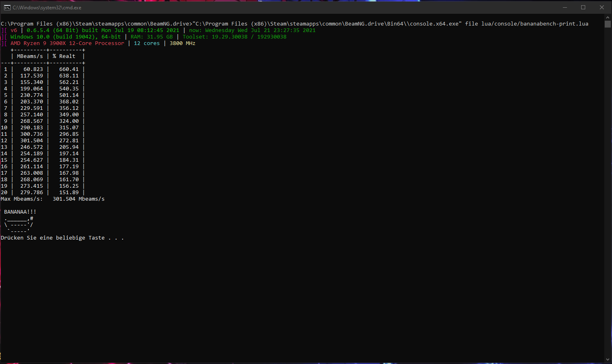Click the scrollbar up arrow
Image resolution: width=612 pixels, height=364 pixels.
pos(608,17)
